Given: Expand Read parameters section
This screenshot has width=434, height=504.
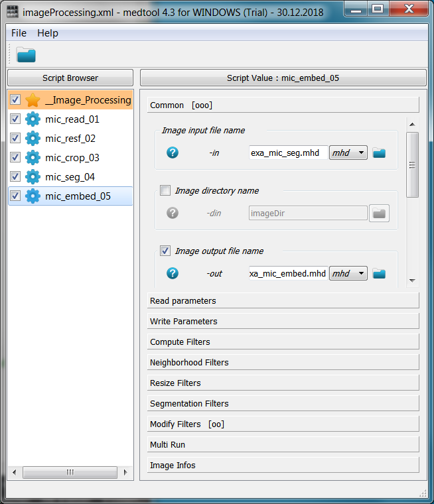Looking at the screenshot, I should [283, 300].
